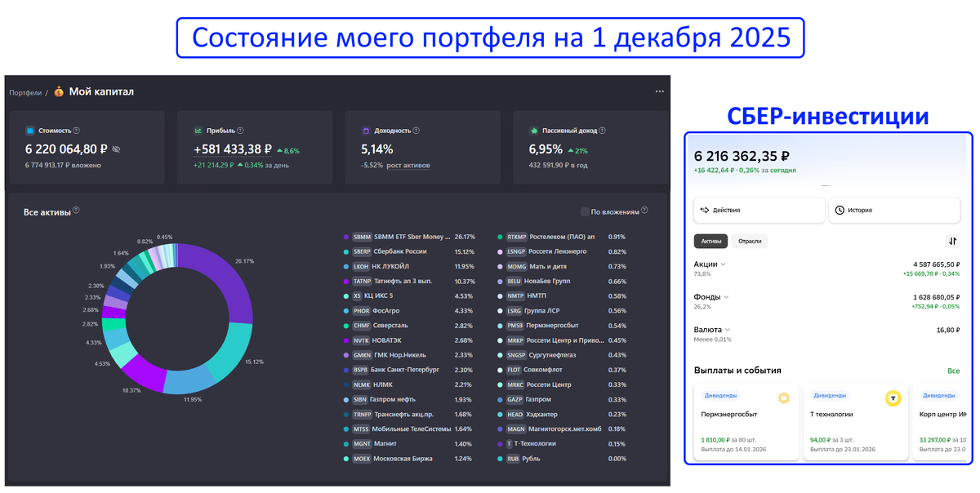Click the Газпром нефть row name
The image size is (980, 493).
[394, 399]
